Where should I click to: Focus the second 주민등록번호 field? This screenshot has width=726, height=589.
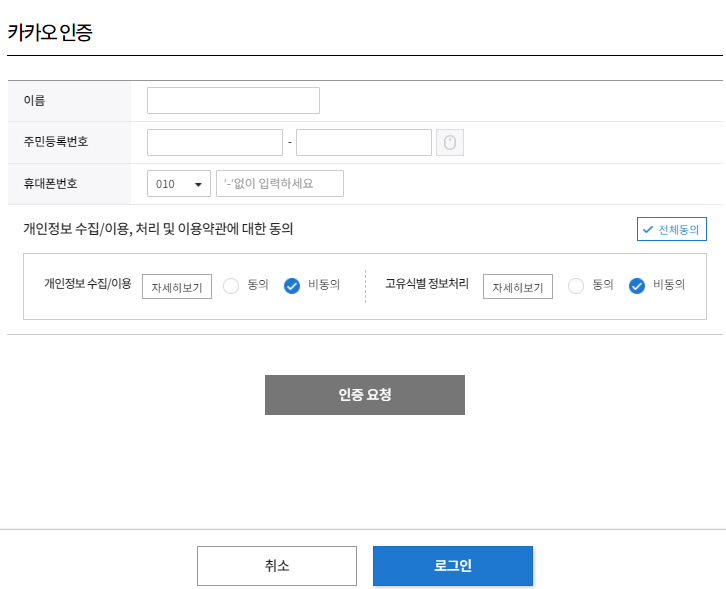pyautogui.click(x=364, y=143)
